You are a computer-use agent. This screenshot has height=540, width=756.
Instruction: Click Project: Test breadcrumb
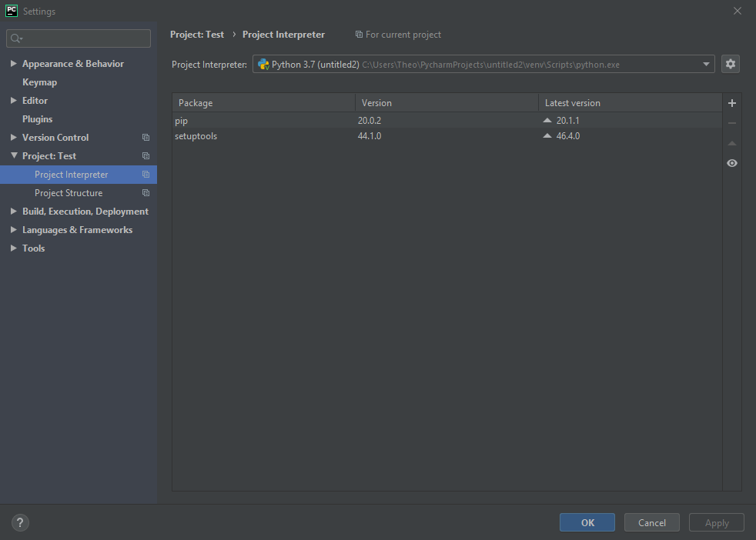(197, 35)
